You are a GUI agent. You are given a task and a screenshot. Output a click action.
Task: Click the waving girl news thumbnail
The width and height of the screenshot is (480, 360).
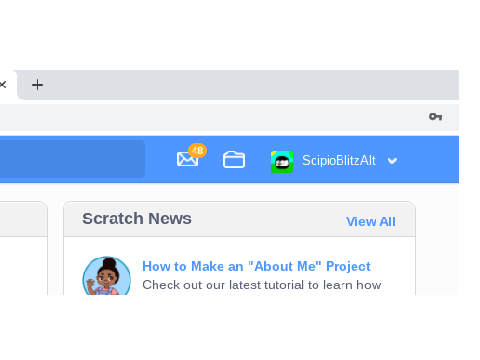106,276
